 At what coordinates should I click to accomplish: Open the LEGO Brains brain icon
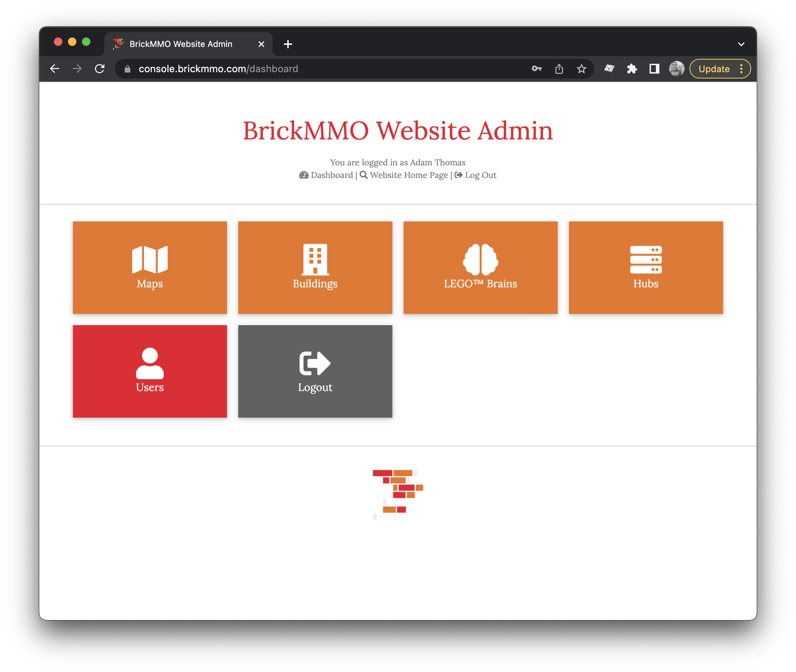click(480, 259)
